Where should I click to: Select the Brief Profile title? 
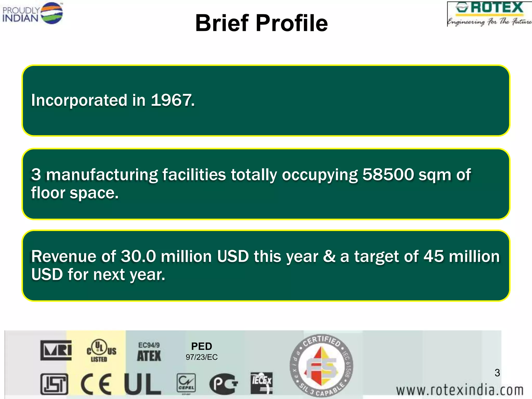[261, 23]
